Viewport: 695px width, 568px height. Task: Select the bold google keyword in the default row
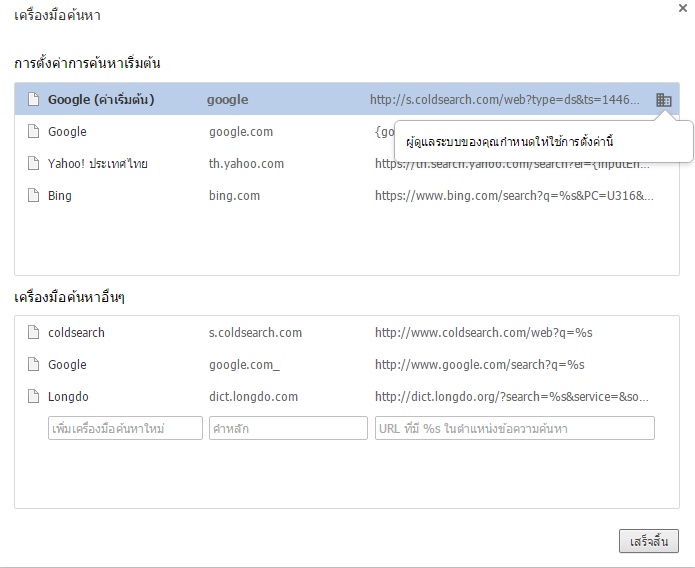pos(227,100)
